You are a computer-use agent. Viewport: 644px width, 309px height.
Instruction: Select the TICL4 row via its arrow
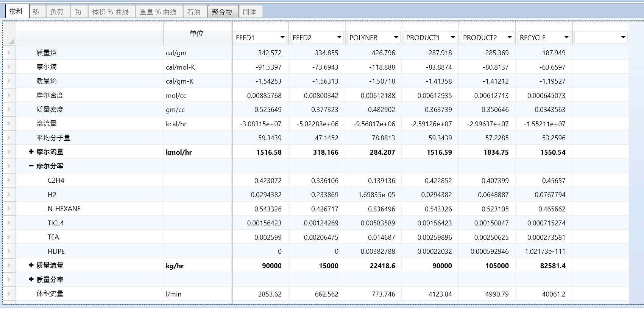tap(9, 223)
